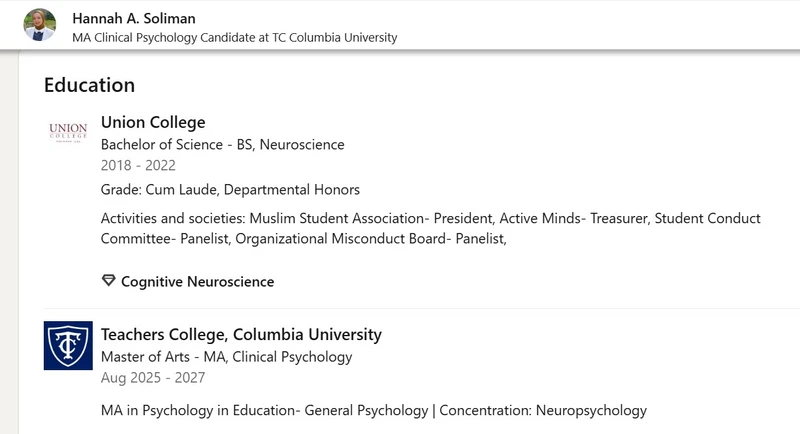Open the Cognitive Neuroscience skill
The image size is (800, 434).
197,282
